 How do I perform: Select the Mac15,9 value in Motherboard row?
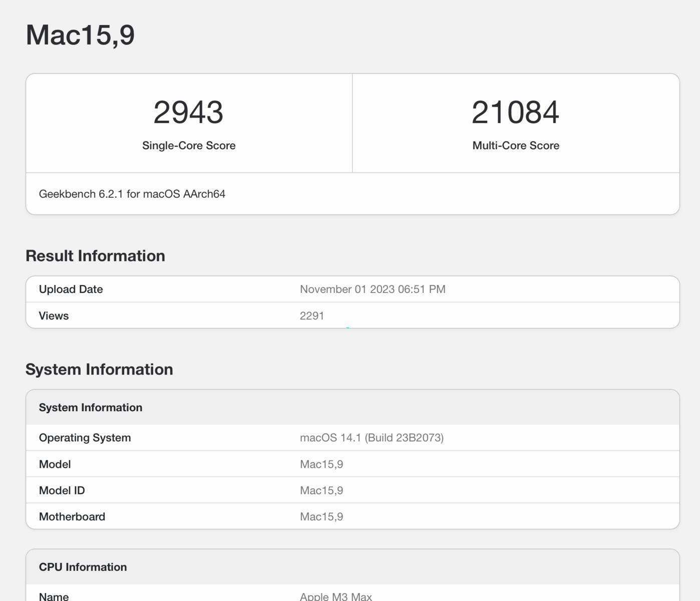321,516
